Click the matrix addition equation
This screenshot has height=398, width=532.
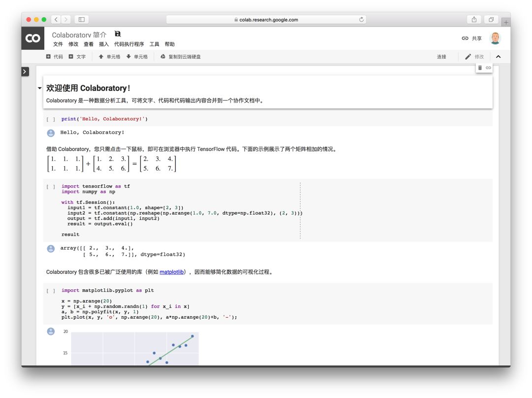[112, 164]
